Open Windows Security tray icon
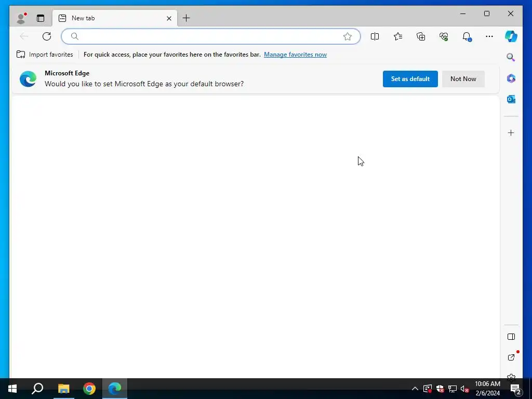The width and height of the screenshot is (532, 399). click(x=440, y=389)
